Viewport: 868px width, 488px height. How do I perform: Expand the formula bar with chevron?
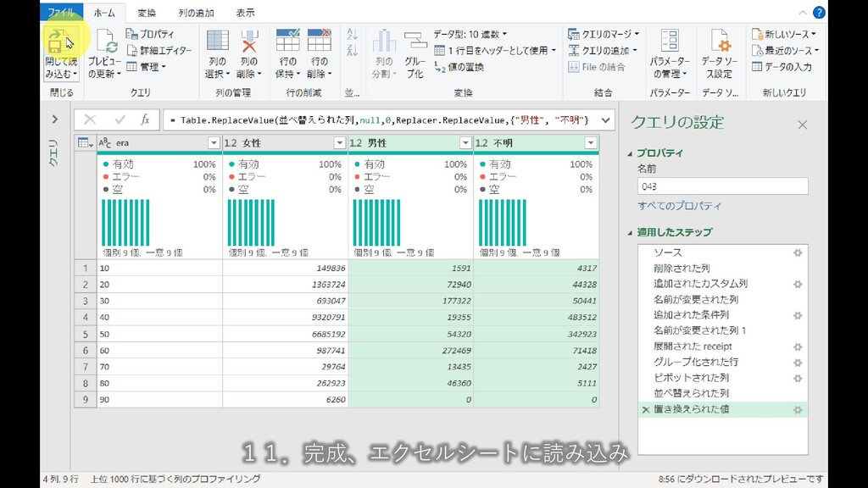point(605,120)
